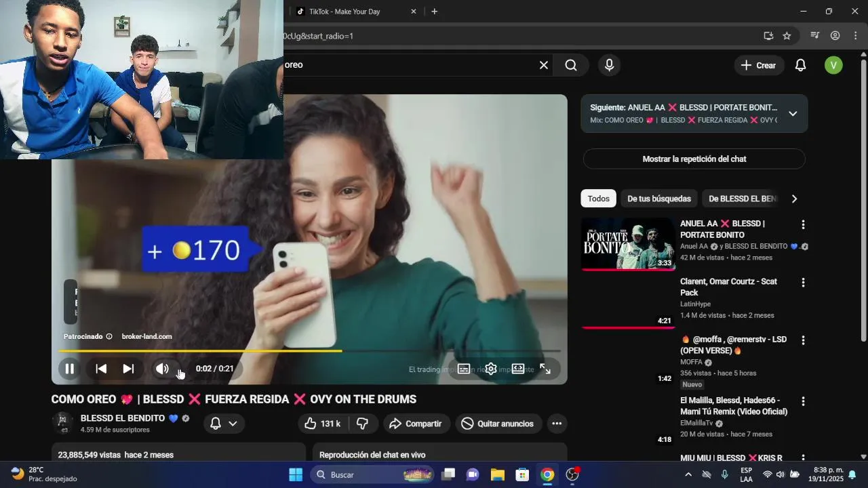Open the LSD (OPEN VERSE) video title
Screen dimensions: 868x488
[x=734, y=345]
